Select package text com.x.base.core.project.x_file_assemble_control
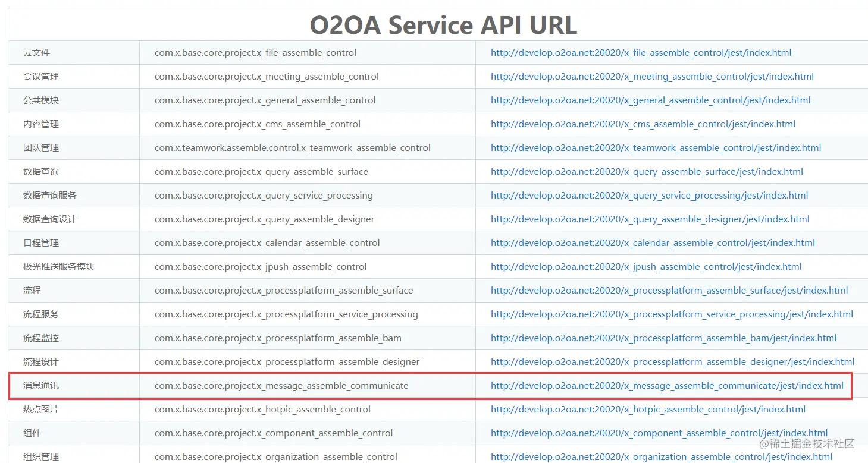Image resolution: width=868 pixels, height=463 pixels. [255, 53]
